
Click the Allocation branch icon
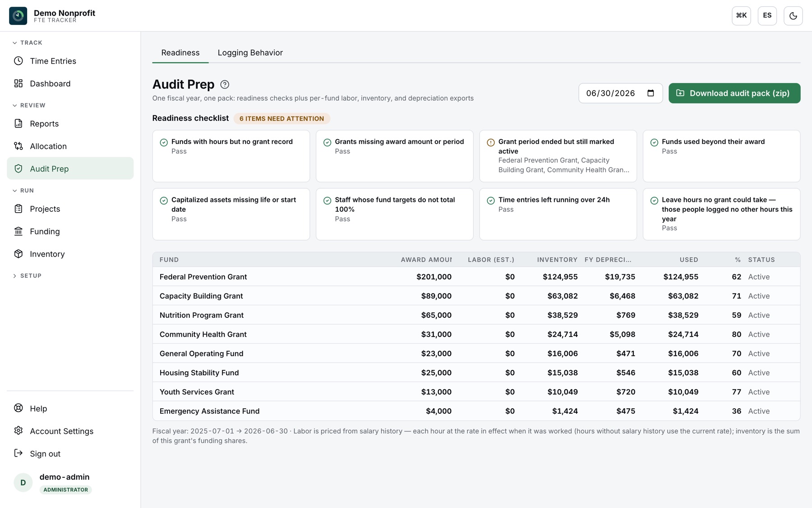(x=18, y=146)
